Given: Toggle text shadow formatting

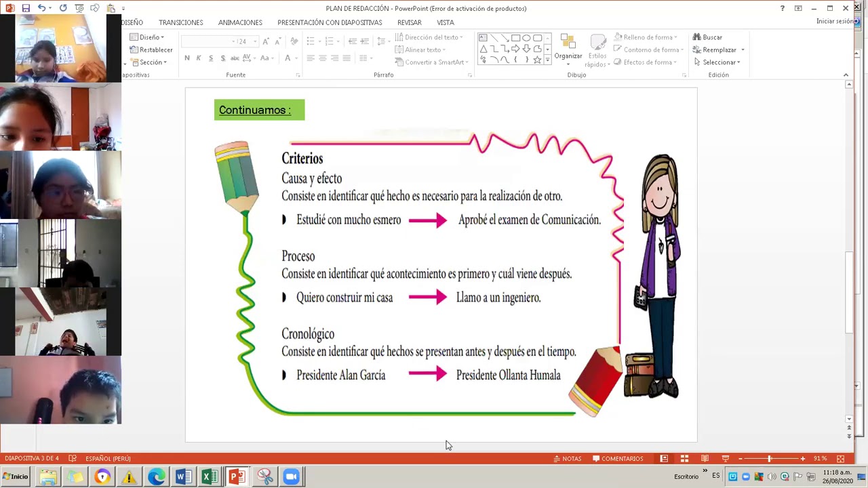Looking at the screenshot, I should click(222, 58).
